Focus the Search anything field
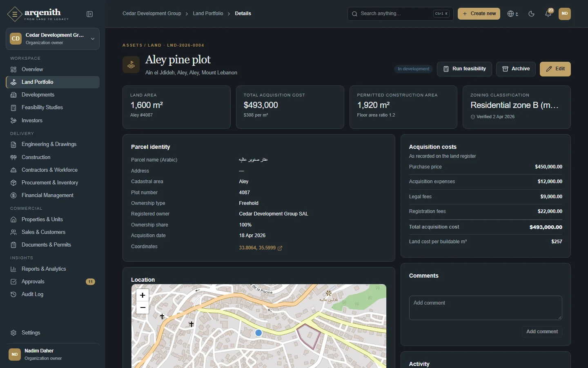Image resolution: width=588 pixels, height=368 pixels. [400, 14]
